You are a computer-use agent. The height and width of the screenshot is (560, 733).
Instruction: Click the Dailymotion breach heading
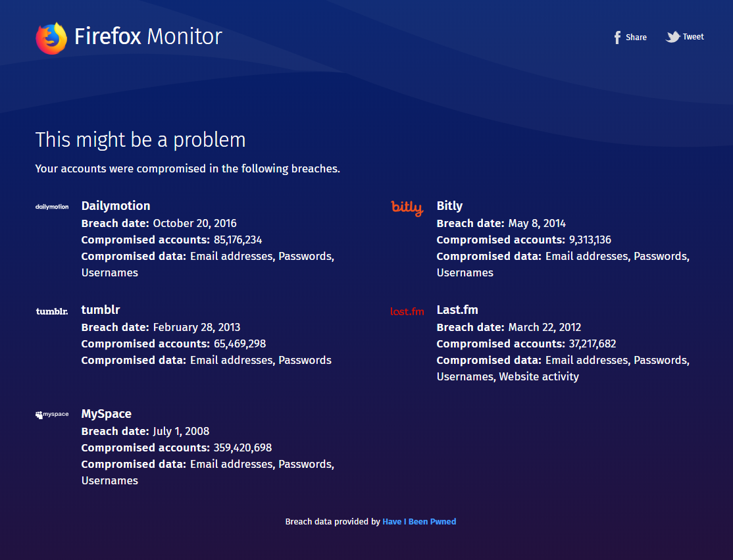[116, 205]
